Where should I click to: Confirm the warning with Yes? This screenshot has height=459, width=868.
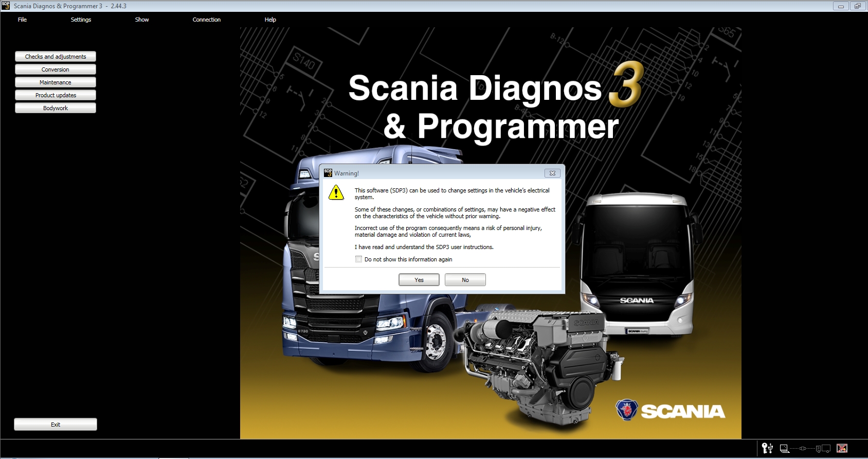click(x=419, y=280)
